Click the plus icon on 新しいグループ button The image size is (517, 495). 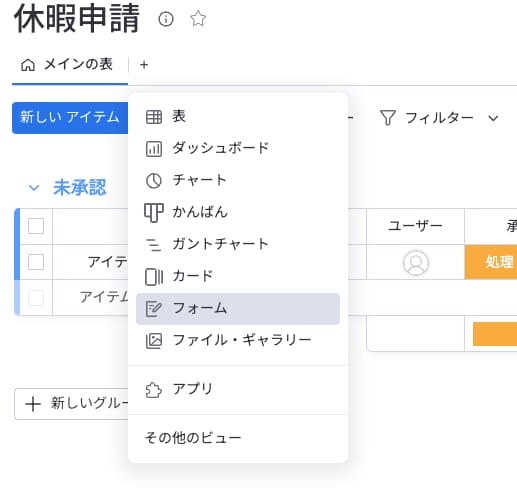coord(33,404)
